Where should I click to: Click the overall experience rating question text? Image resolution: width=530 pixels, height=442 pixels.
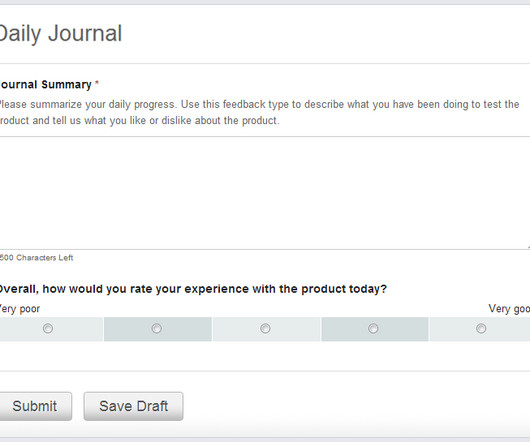click(x=193, y=289)
